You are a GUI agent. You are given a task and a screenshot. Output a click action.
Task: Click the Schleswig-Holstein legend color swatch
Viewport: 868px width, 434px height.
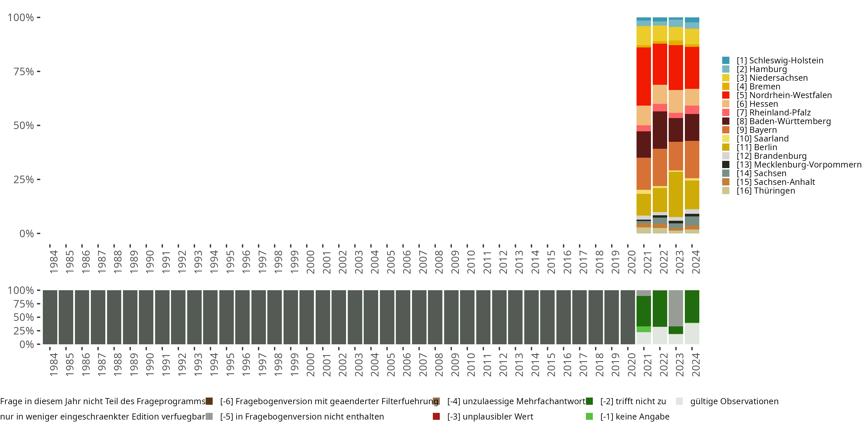(x=726, y=60)
